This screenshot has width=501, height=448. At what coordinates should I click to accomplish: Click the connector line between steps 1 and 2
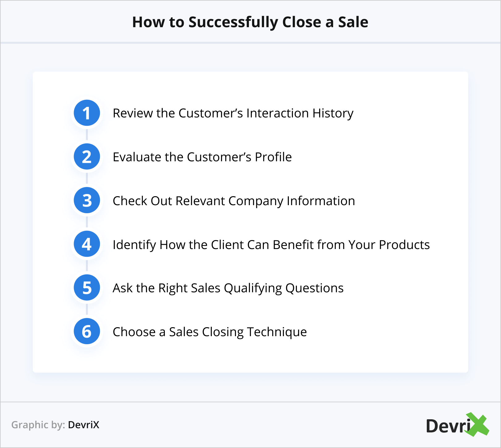[87, 135]
